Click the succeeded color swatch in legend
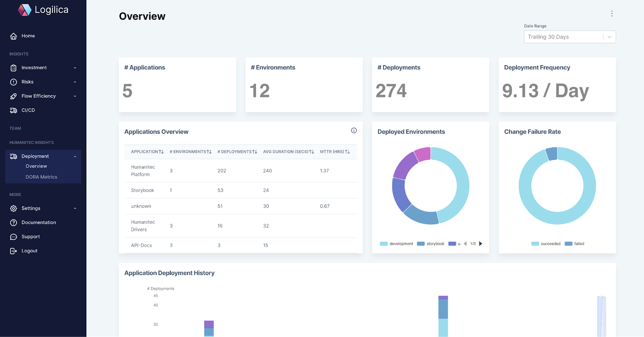The width and height of the screenshot is (644, 337). (x=535, y=244)
